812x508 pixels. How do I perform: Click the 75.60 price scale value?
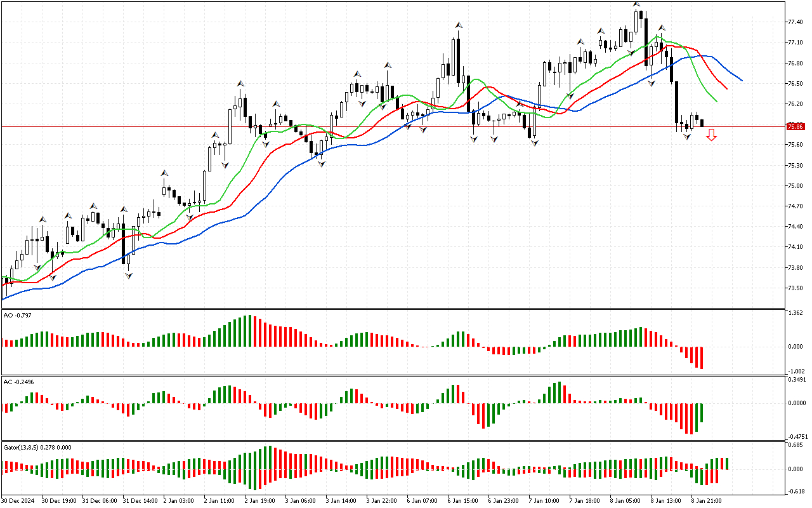click(794, 145)
